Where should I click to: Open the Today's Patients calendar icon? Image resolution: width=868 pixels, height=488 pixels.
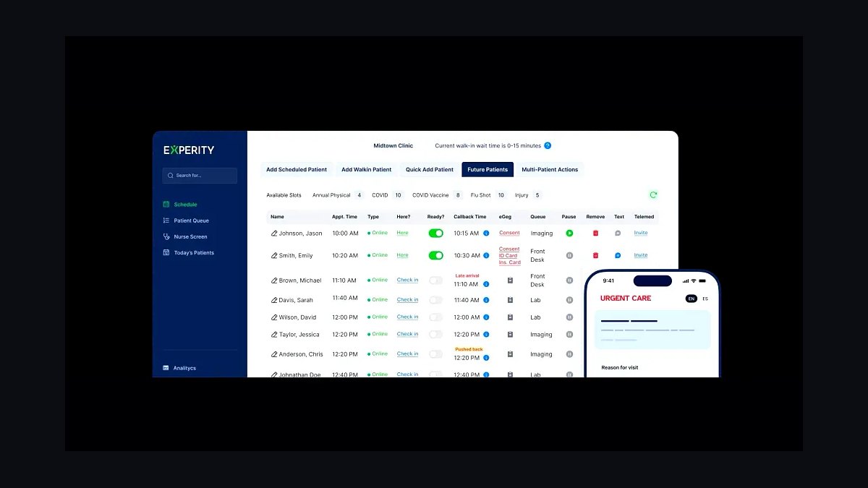click(166, 253)
